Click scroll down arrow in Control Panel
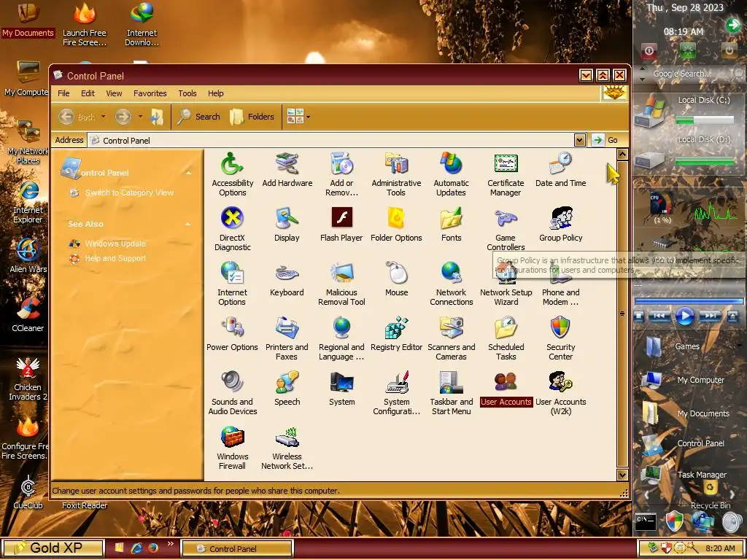The image size is (747, 560). coord(622,474)
